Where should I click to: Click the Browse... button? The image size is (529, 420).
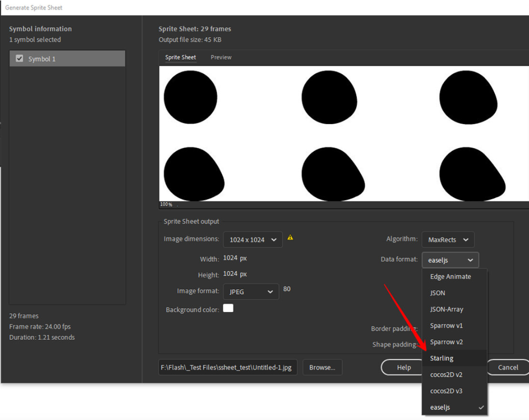point(322,367)
